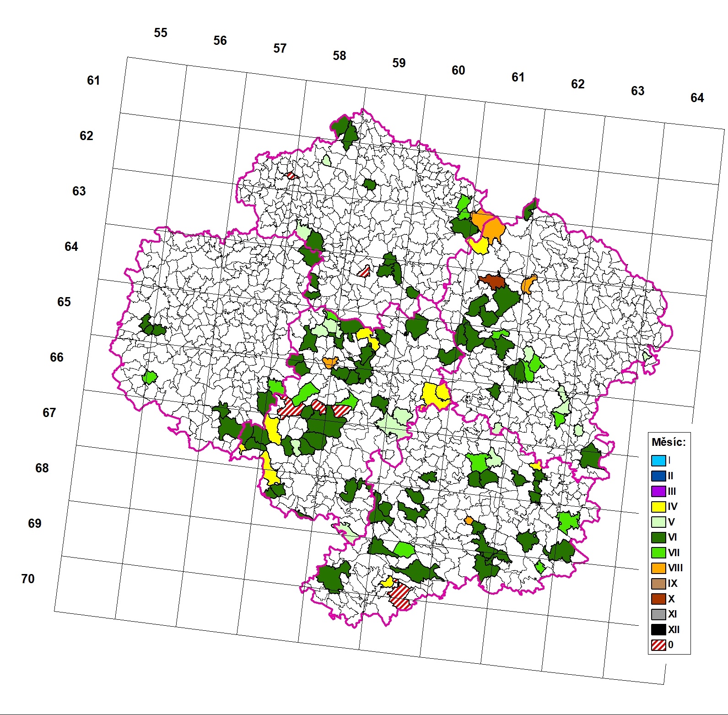Viewport: 728px width, 715px height.
Task: Click column label 56 at top
Action: point(220,41)
